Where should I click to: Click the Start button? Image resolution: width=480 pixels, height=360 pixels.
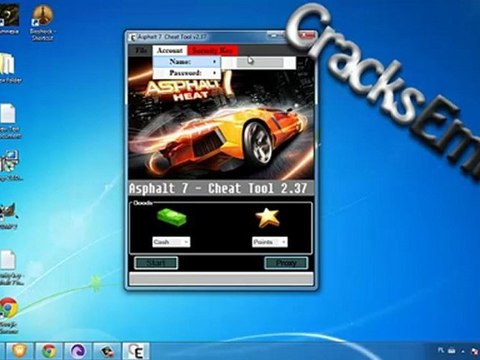[156, 263]
